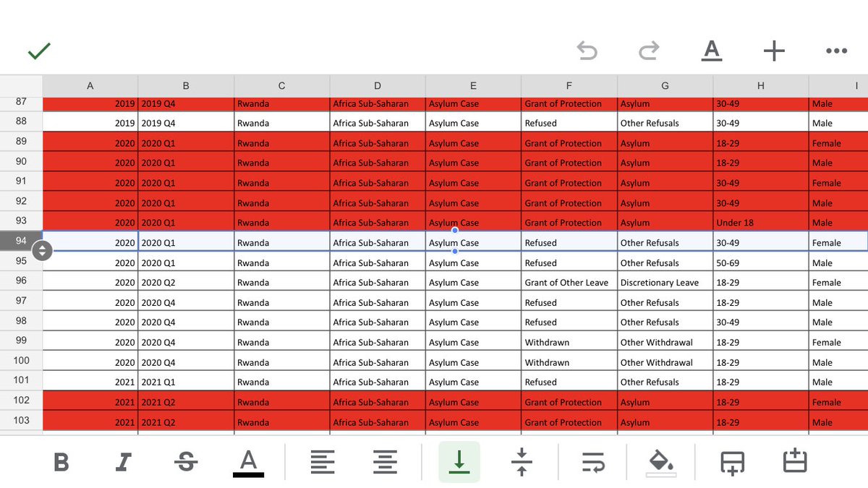Select row 99 header

[21, 341]
